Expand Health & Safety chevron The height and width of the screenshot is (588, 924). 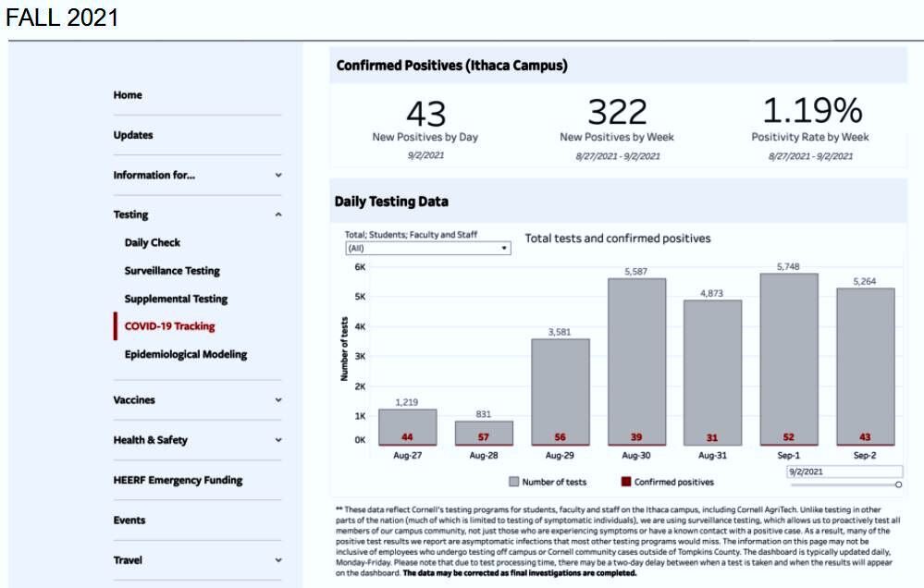tap(278, 440)
